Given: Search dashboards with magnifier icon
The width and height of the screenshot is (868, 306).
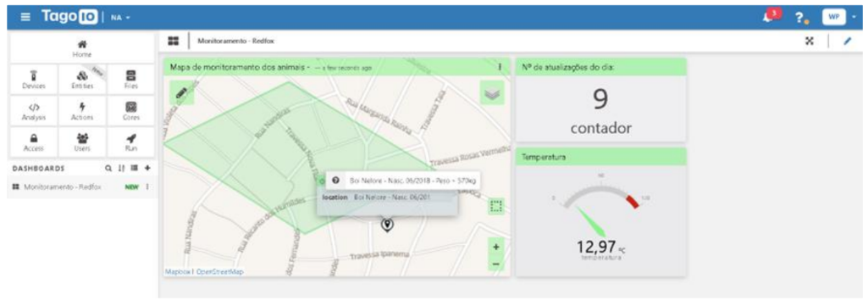Looking at the screenshot, I should tap(108, 168).
